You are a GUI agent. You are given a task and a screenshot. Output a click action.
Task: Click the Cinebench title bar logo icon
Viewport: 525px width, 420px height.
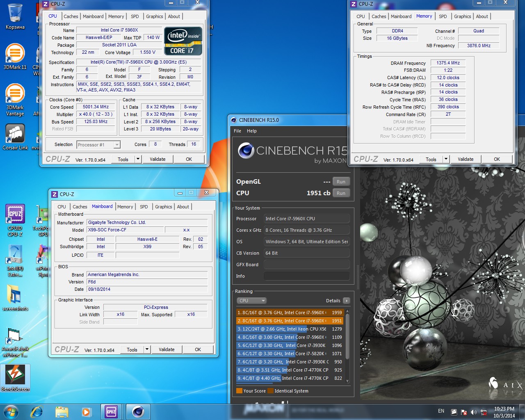pyautogui.click(x=234, y=120)
